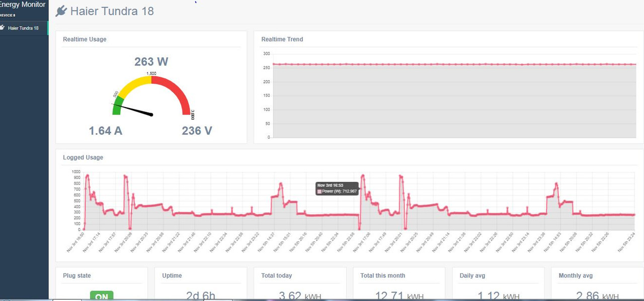Click the plug icon beside the sidebar device
Screen dimensions: 644x301
tap(3, 28)
